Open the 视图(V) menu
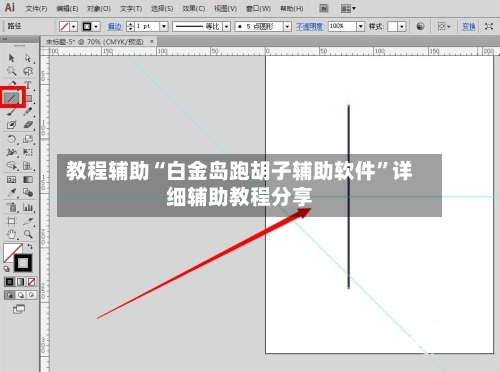Viewport: 500px width, 372px height. (225, 9)
